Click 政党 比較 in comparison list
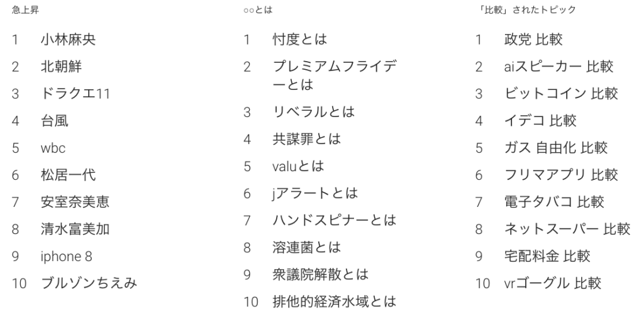644x317 pixels. tap(534, 40)
